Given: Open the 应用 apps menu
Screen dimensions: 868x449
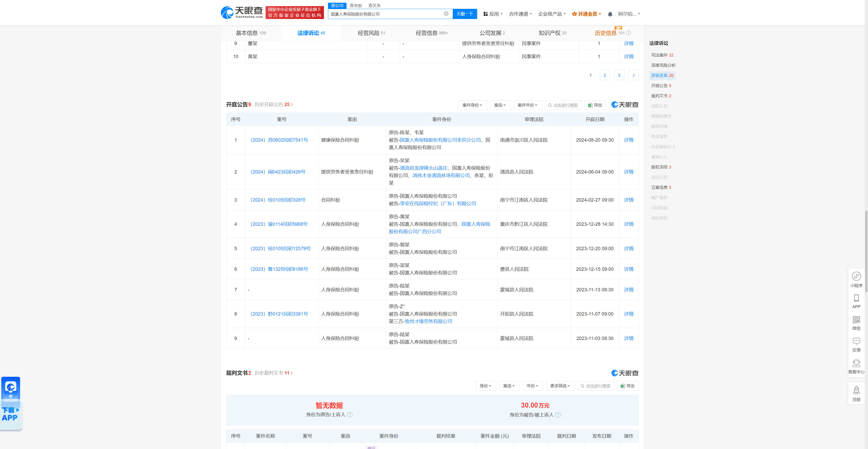Looking at the screenshot, I should [493, 14].
